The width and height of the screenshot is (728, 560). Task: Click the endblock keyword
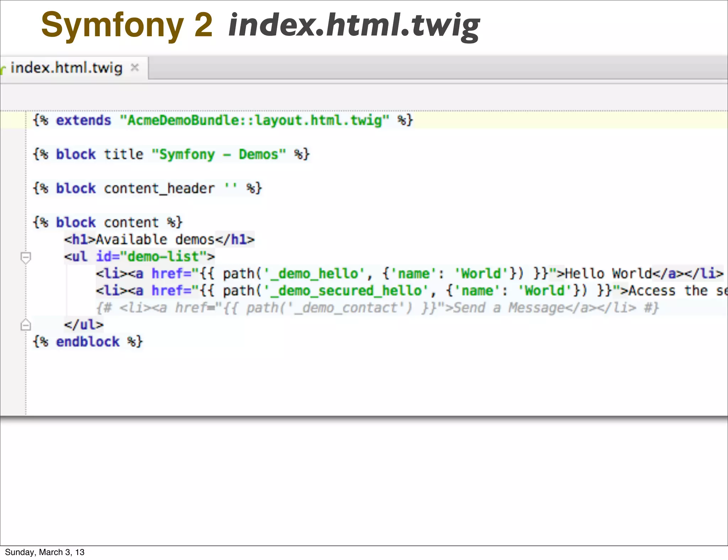point(88,342)
